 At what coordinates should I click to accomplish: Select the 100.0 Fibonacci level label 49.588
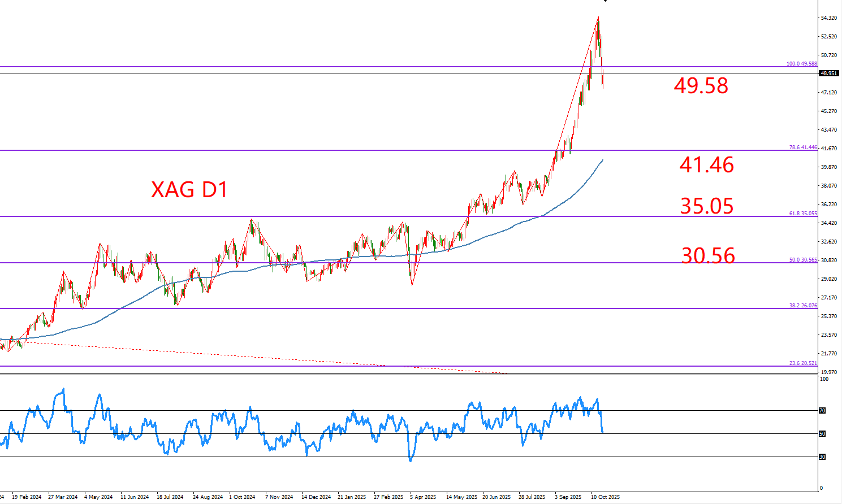[801, 64]
